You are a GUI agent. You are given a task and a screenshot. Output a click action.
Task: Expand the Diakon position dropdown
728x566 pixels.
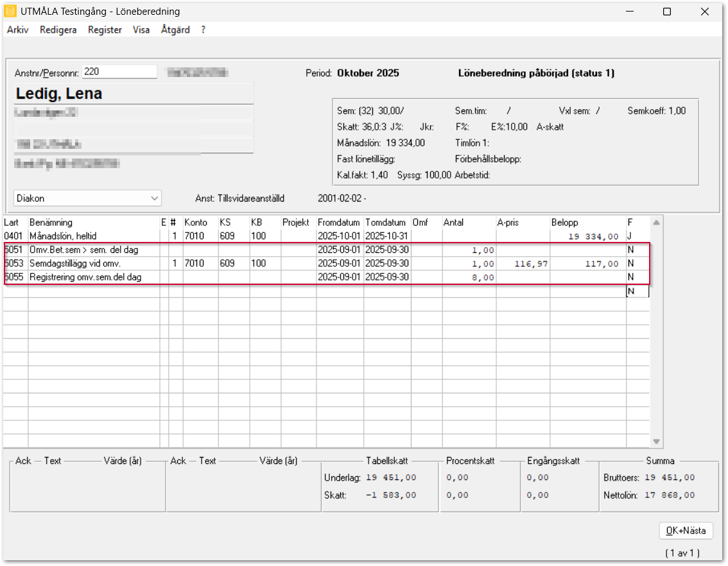154,198
